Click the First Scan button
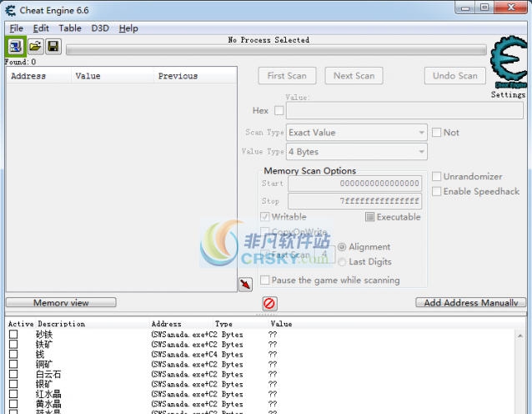 pyautogui.click(x=287, y=76)
